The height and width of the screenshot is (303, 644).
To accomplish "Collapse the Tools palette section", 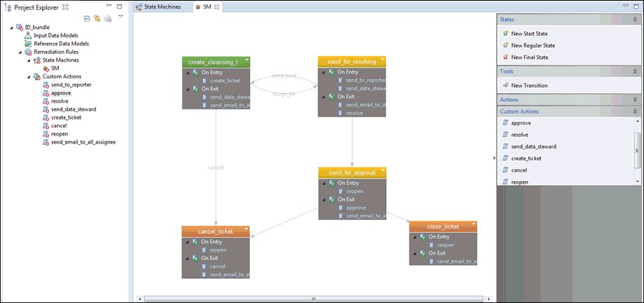I will click(635, 71).
